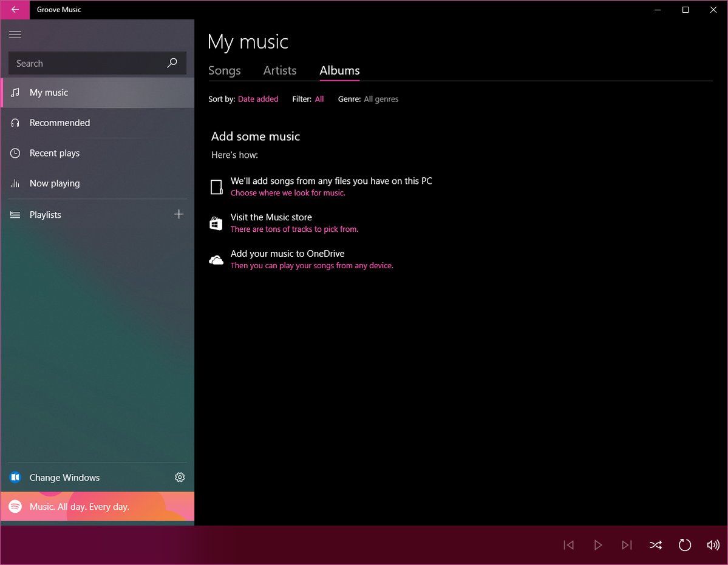Screen dimensions: 728x565
Task: Select the Albums tab
Action: [339, 70]
